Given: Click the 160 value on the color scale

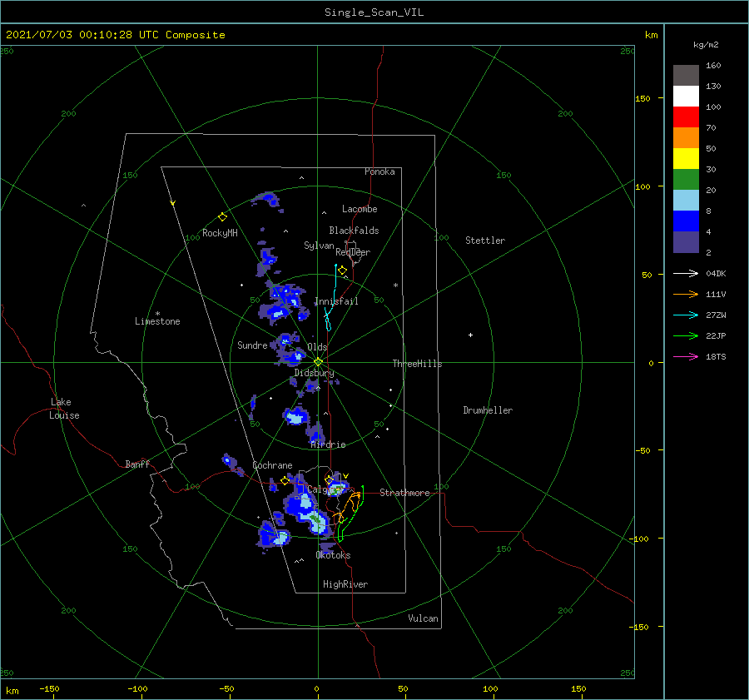Looking at the screenshot, I should point(713,66).
